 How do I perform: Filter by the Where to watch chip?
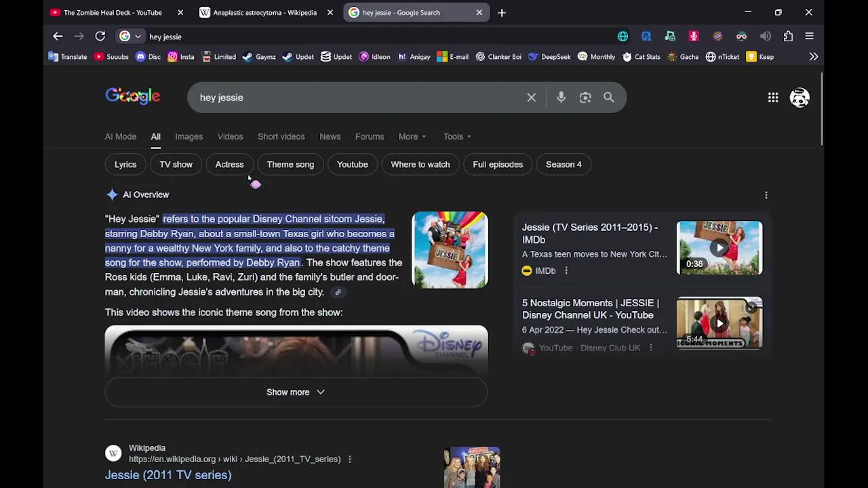420,164
